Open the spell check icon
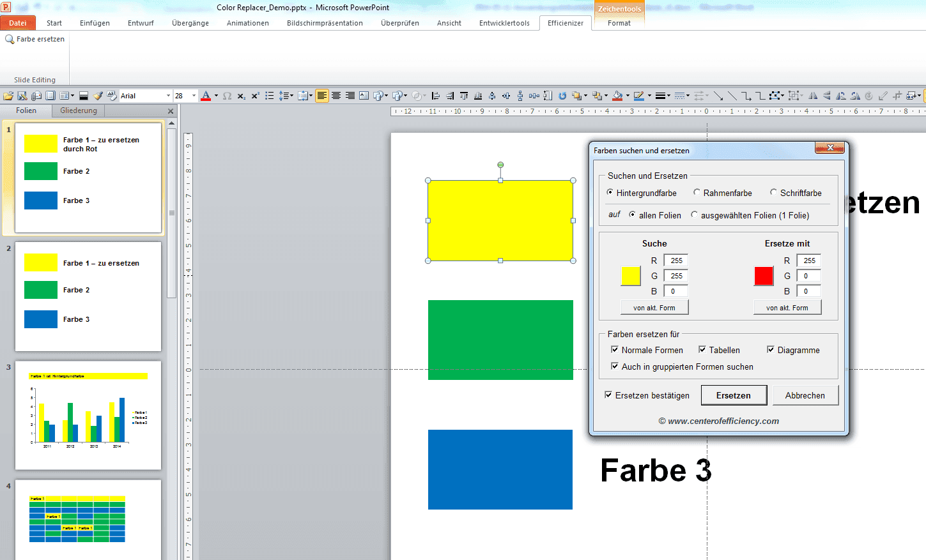 [111, 96]
